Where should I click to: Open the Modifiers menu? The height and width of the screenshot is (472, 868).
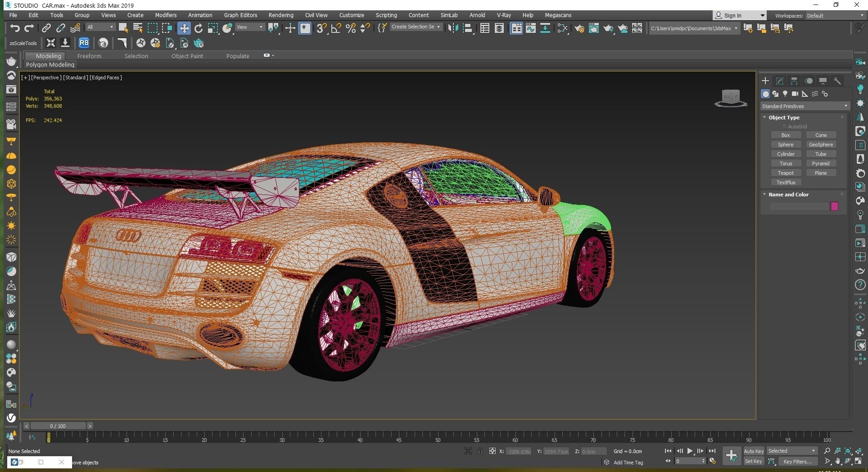pos(166,15)
